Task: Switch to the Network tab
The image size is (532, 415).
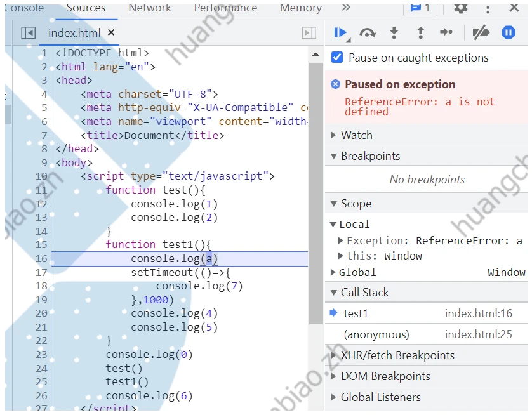Action: [x=150, y=8]
